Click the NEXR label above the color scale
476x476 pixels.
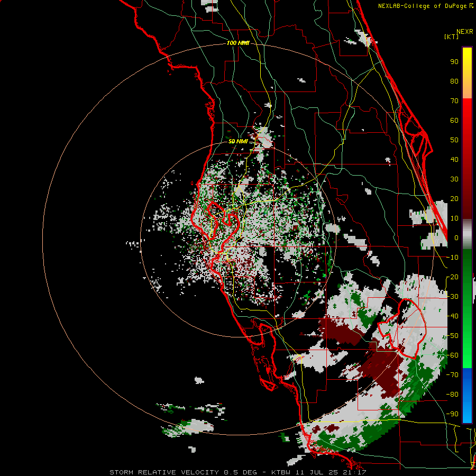click(465, 32)
